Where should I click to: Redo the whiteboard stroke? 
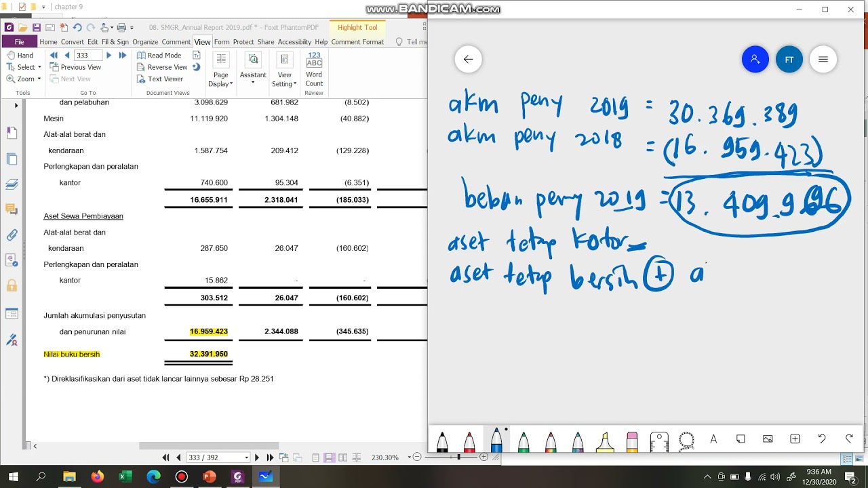(849, 439)
